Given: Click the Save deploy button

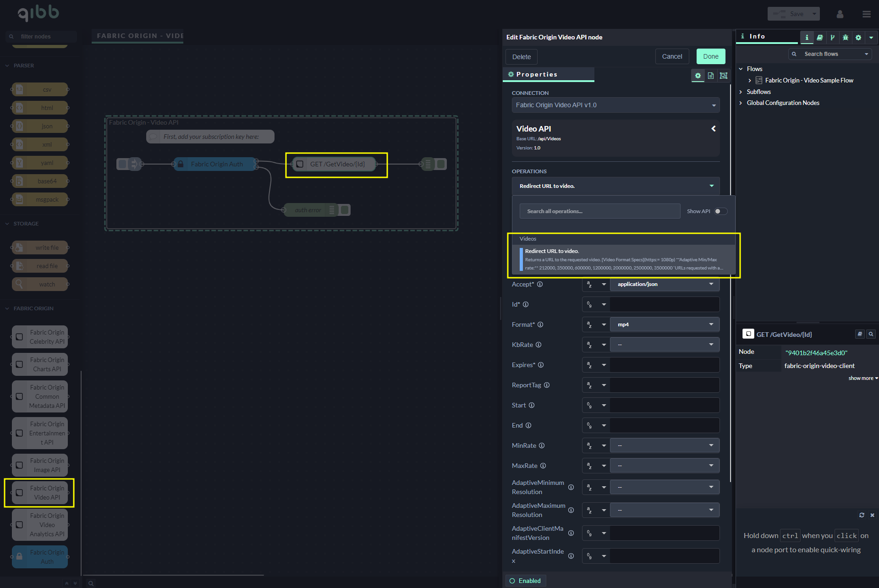Looking at the screenshot, I should pyautogui.click(x=789, y=14).
